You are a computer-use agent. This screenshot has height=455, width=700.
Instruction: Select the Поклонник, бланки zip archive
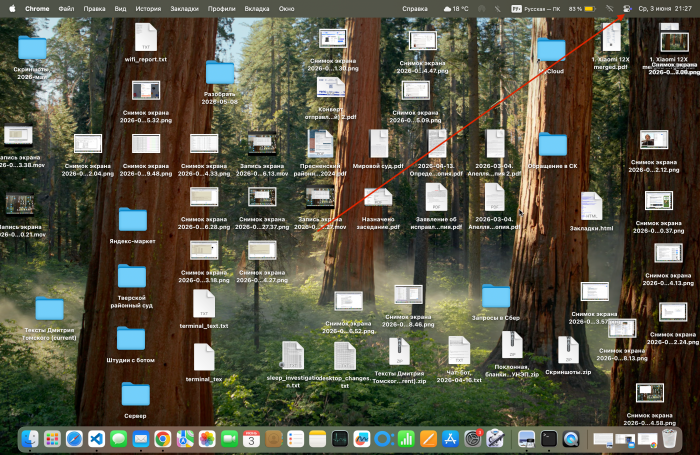[x=512, y=354]
